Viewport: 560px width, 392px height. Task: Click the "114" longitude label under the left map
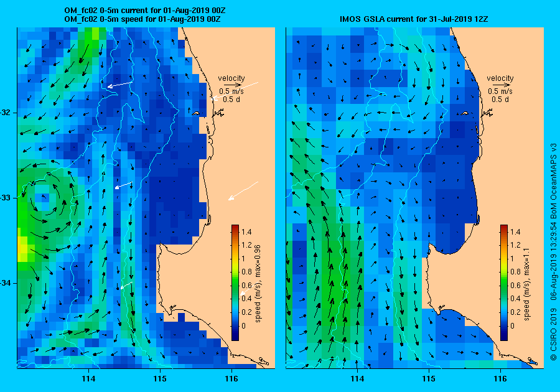[x=88, y=379]
